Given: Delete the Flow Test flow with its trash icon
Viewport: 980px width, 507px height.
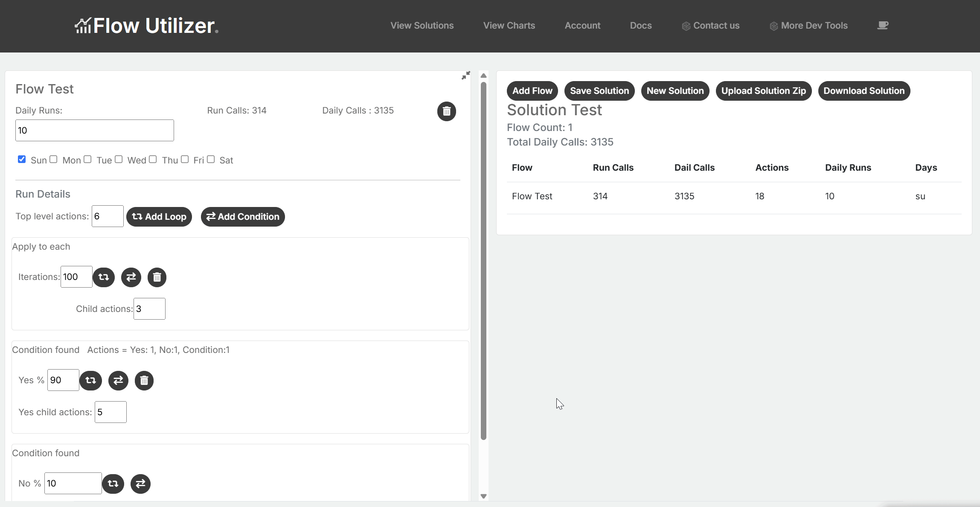Looking at the screenshot, I should [x=446, y=111].
